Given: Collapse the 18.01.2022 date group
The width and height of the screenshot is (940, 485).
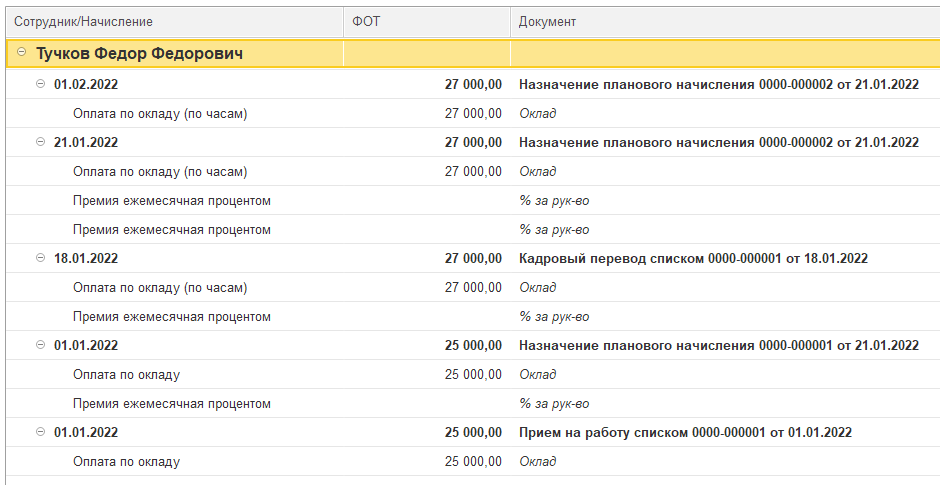Looking at the screenshot, I should point(41,258).
